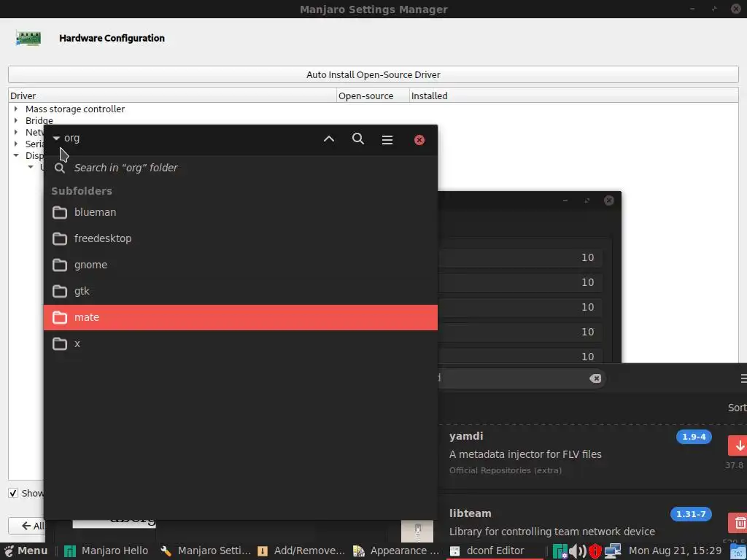Open the volume speaker tray icon
Image resolution: width=747 pixels, height=560 pixels.
[x=578, y=551]
